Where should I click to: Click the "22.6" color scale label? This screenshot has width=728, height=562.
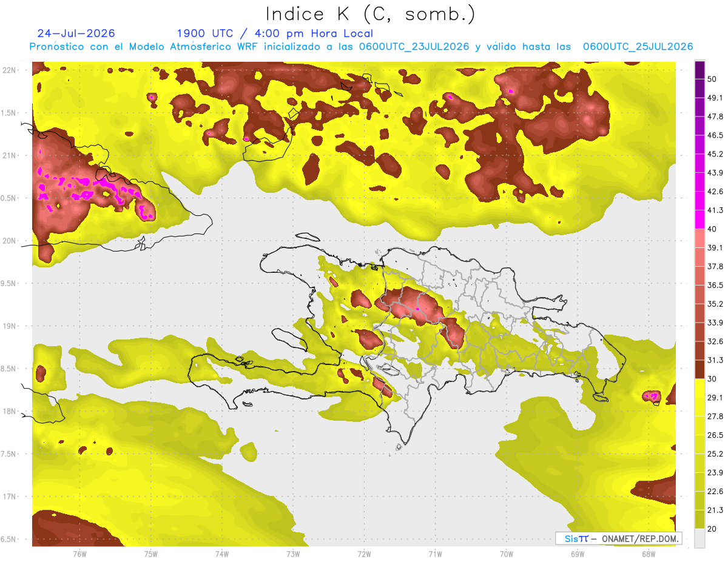click(x=715, y=492)
